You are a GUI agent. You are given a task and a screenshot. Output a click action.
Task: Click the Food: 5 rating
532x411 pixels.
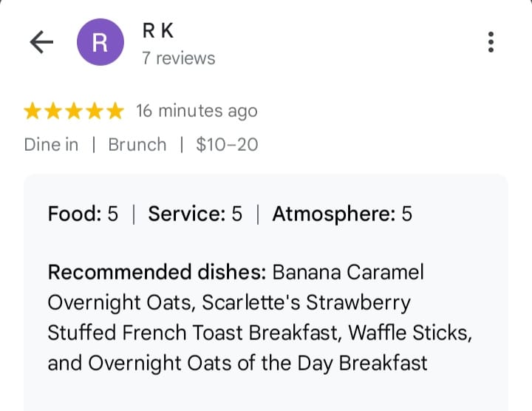(83, 214)
